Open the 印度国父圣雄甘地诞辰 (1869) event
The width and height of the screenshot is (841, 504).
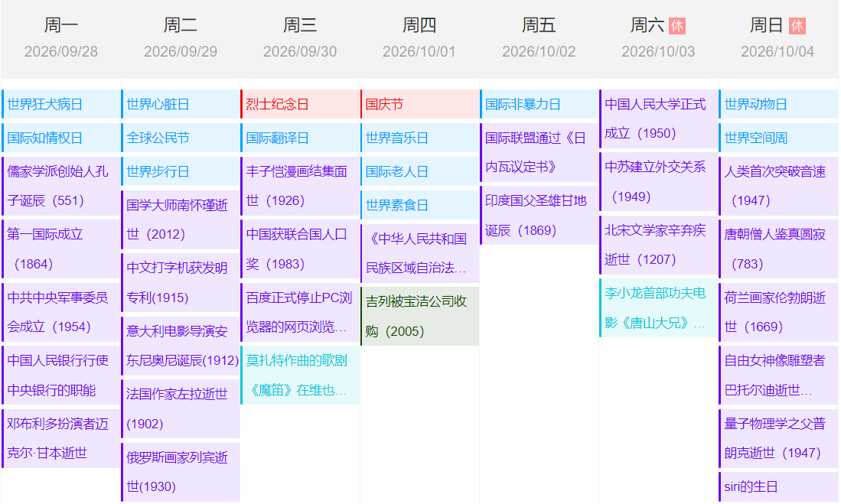[x=539, y=215]
